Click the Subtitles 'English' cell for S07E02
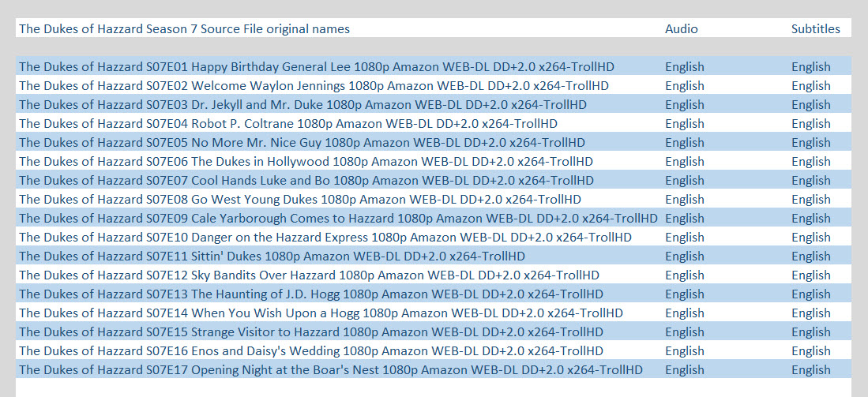The height and width of the screenshot is (397, 868). tap(811, 86)
